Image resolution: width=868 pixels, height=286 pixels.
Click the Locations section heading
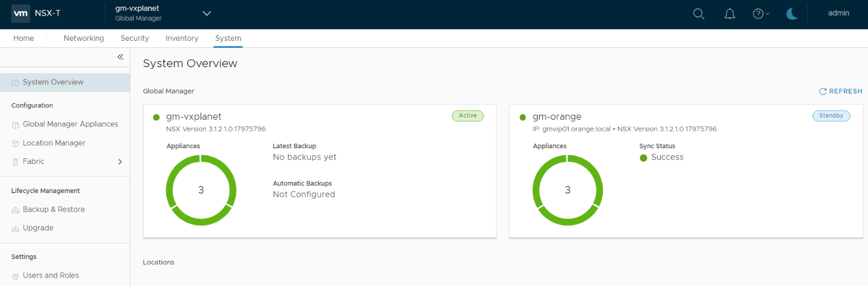(x=159, y=262)
